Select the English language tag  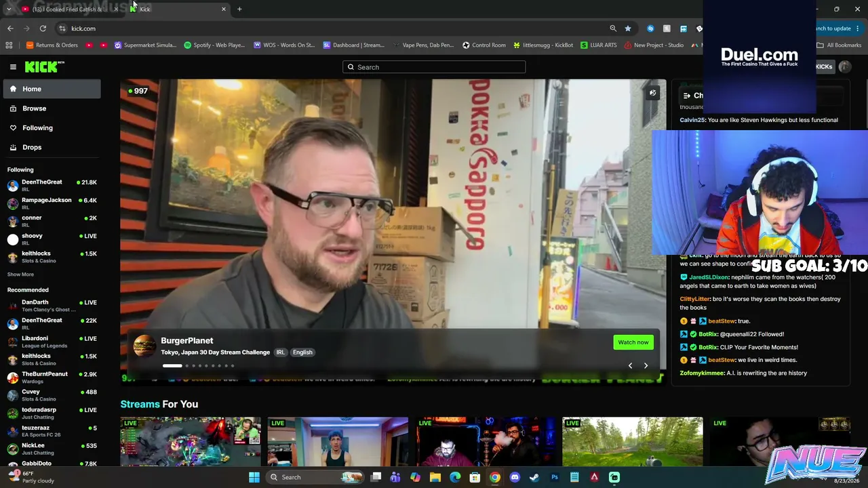coord(302,352)
